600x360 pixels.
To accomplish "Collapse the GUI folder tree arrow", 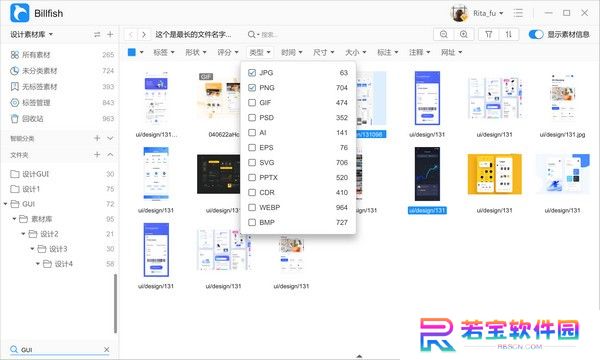I will coord(5,204).
